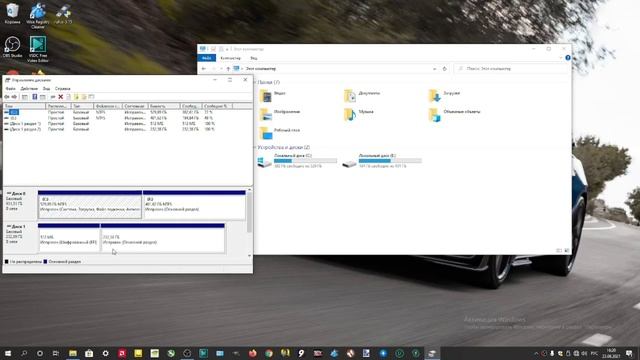
Task: Click the Тип column header
Action: (82, 106)
